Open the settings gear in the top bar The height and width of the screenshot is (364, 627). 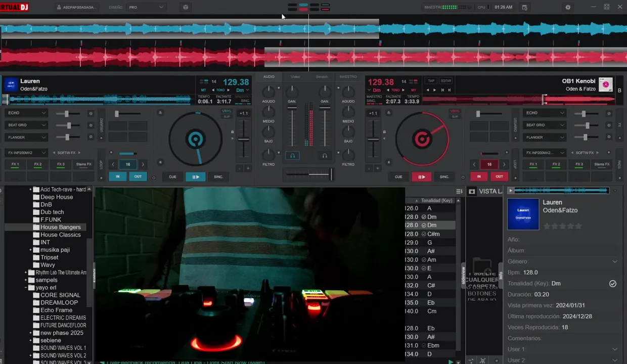(568, 8)
